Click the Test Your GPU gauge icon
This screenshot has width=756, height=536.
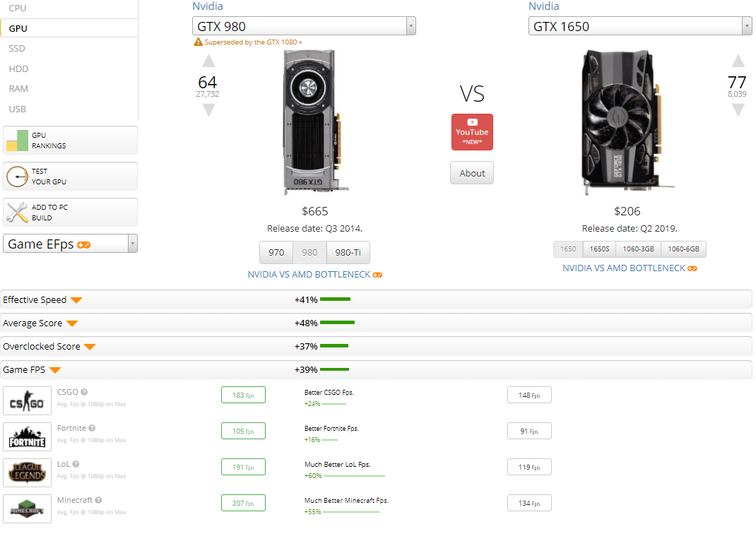tap(17, 177)
